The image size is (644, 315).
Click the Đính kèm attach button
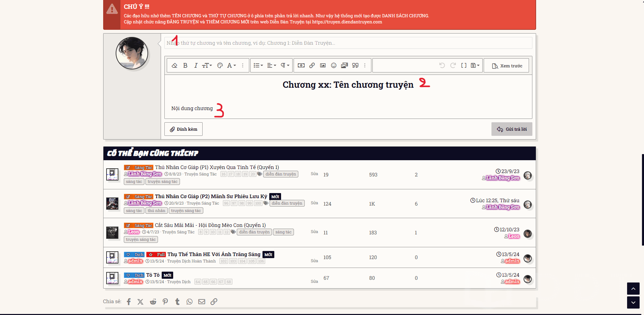pyautogui.click(x=183, y=129)
